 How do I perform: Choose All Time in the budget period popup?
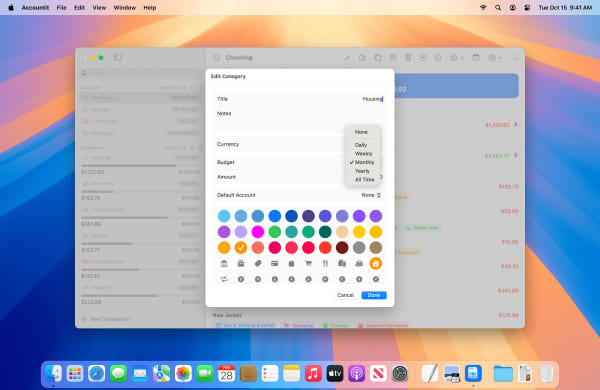[363, 179]
